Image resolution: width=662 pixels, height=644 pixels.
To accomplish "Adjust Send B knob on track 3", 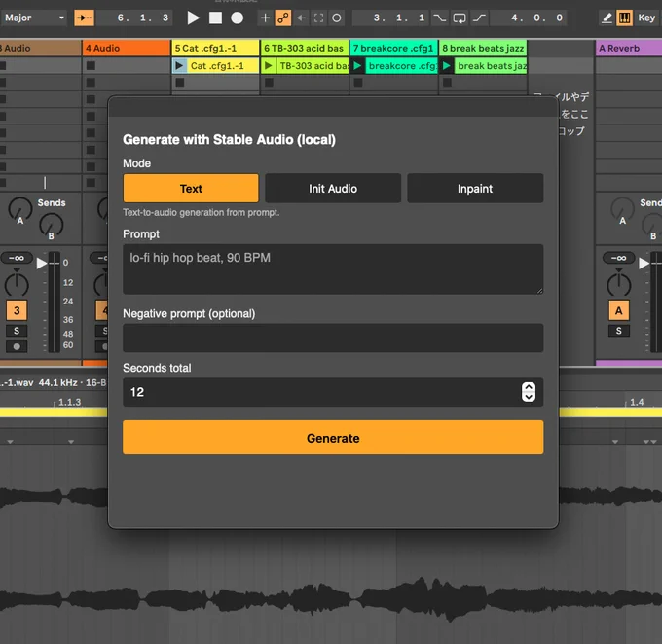I will [x=51, y=226].
